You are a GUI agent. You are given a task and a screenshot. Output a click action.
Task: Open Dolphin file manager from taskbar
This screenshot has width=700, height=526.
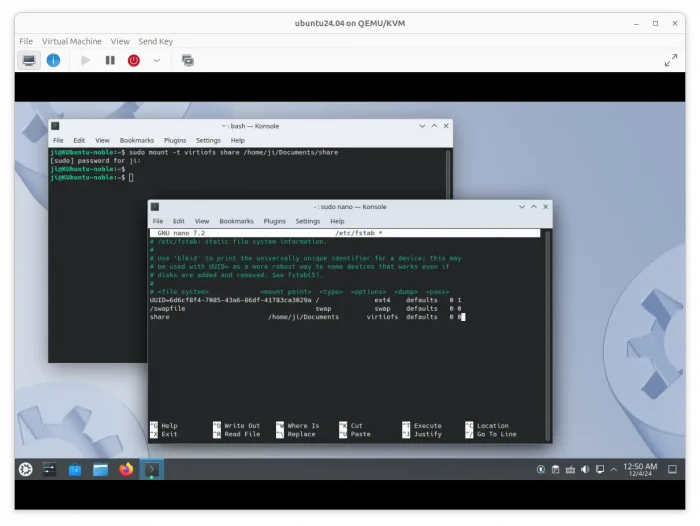(100, 469)
